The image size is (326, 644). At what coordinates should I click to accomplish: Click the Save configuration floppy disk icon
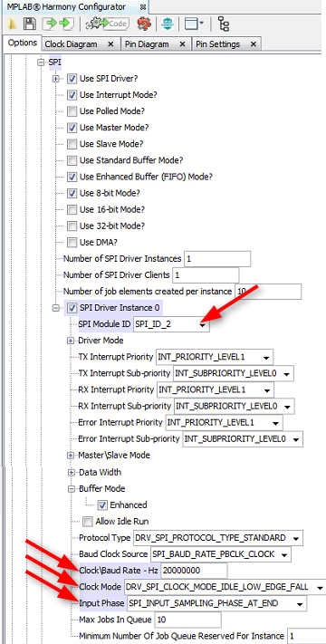[29, 24]
